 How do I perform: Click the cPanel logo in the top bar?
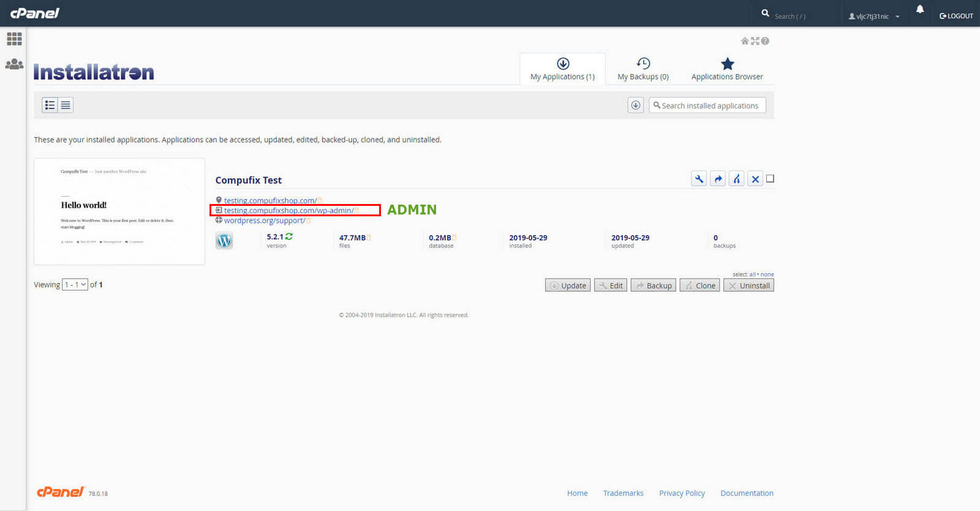pyautogui.click(x=34, y=13)
